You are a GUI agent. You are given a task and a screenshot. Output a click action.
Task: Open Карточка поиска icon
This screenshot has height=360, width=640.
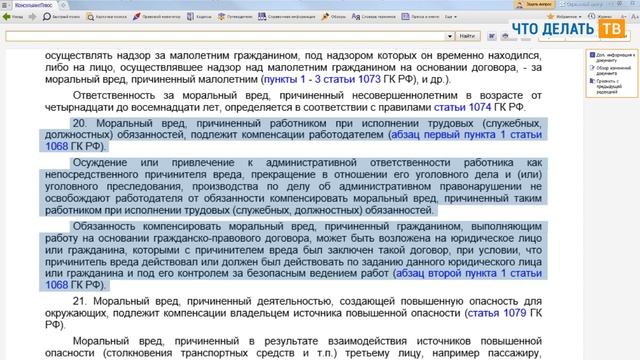(x=90, y=17)
